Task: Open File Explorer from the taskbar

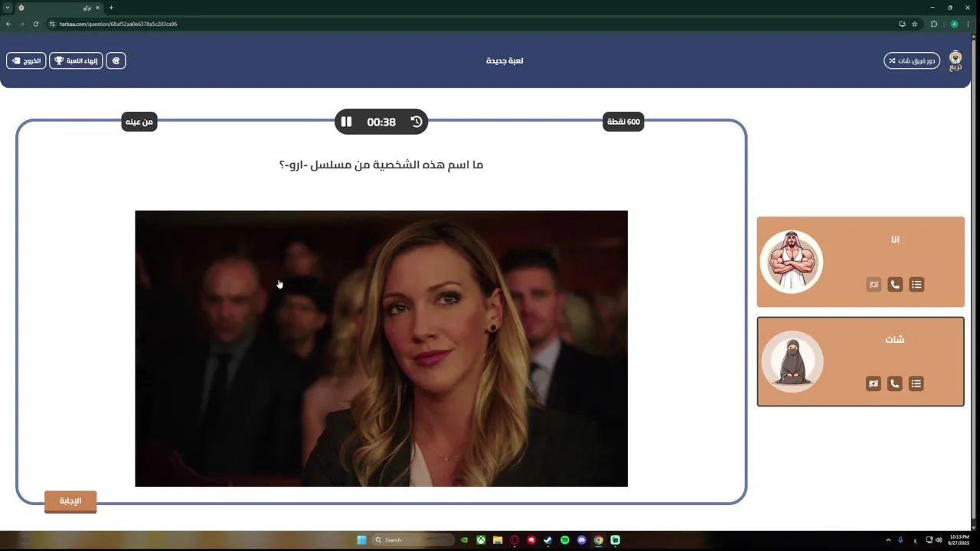Action: [498, 540]
